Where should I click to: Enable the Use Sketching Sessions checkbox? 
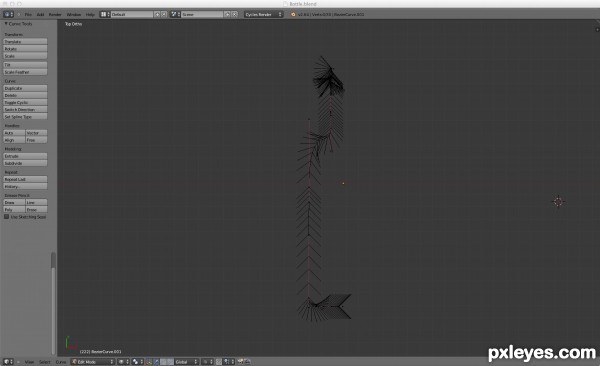(x=7, y=217)
